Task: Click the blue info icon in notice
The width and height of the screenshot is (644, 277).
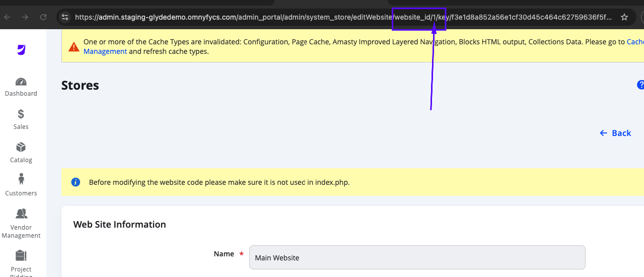Action: coord(76,182)
